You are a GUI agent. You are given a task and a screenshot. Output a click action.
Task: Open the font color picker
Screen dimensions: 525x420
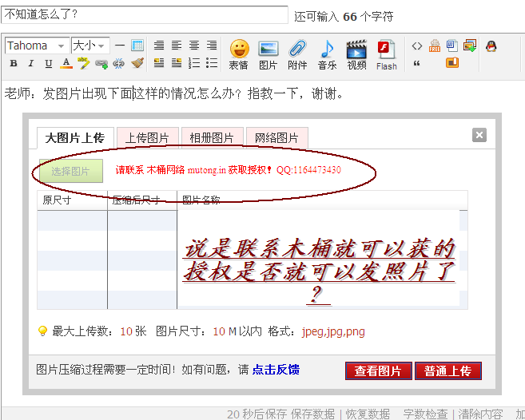click(66, 64)
